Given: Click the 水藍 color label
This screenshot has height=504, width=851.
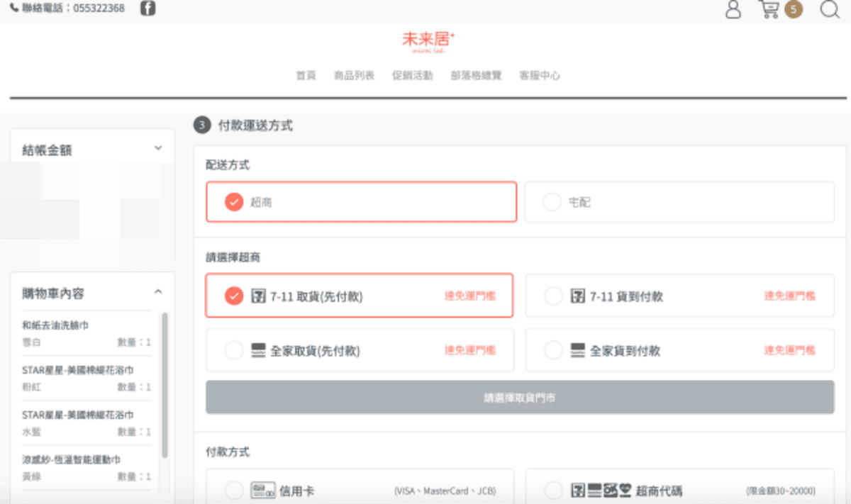Looking at the screenshot, I should point(31,432).
